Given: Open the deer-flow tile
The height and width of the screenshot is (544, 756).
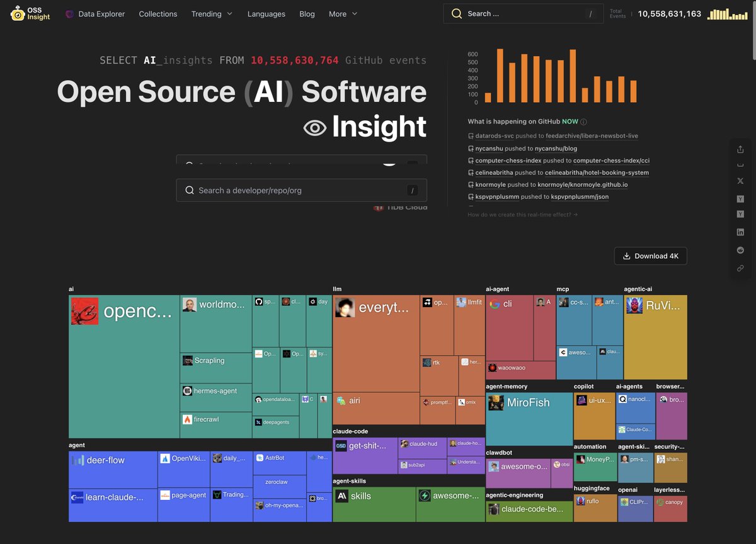Looking at the screenshot, I should [113, 470].
